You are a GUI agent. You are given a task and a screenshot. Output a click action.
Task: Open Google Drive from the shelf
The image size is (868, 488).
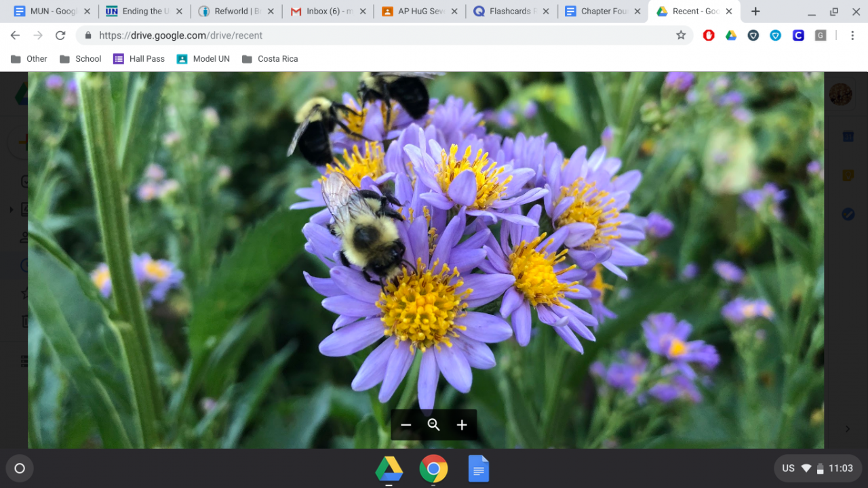click(x=389, y=468)
